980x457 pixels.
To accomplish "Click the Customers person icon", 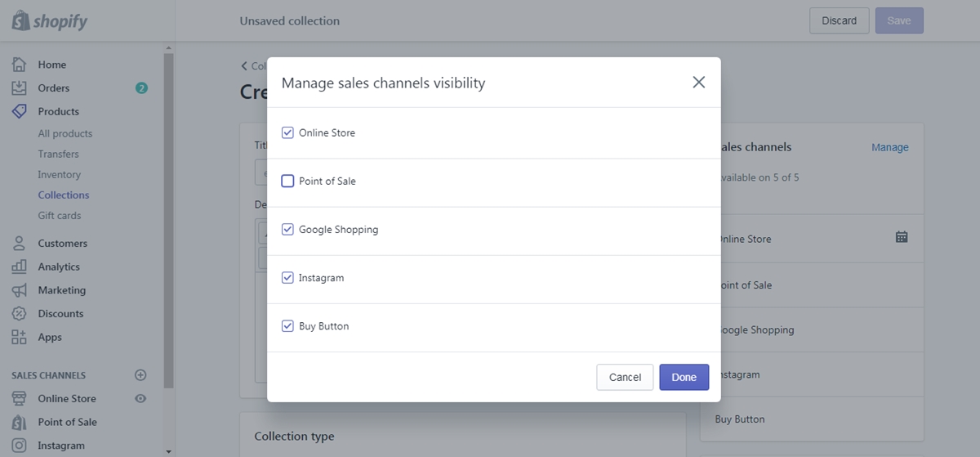I will point(20,243).
